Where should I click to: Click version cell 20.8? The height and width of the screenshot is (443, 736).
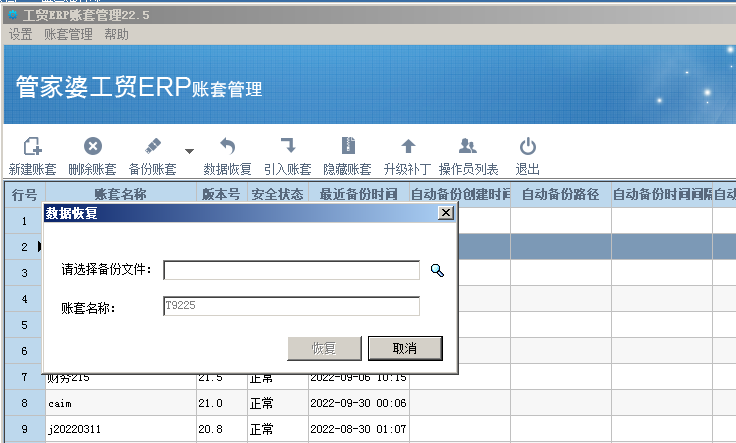coord(222,429)
